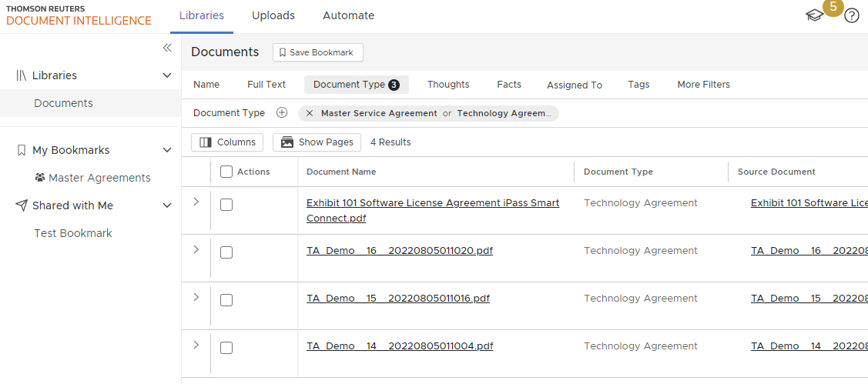The height and width of the screenshot is (384, 868).
Task: Click Show Pages button
Action: [x=317, y=142]
